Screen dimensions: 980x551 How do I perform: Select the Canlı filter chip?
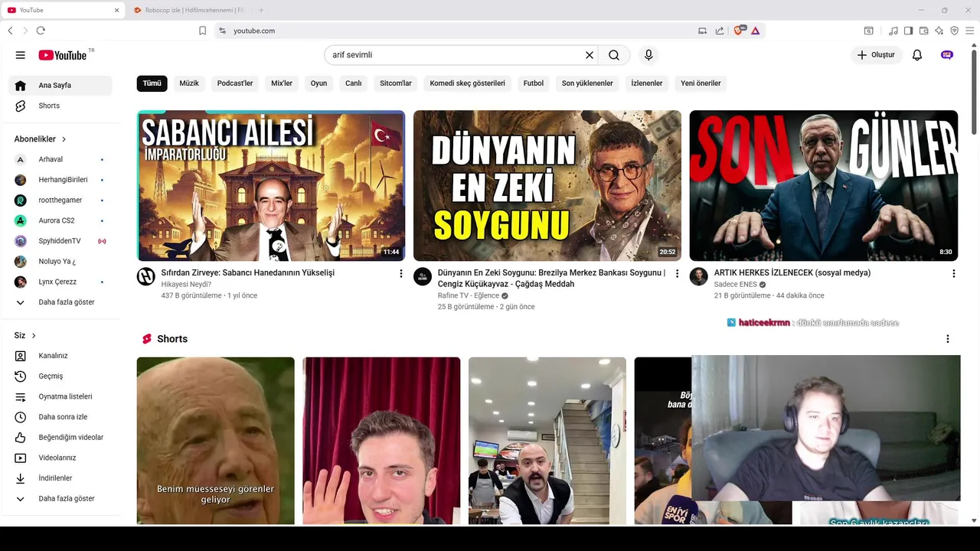353,83
